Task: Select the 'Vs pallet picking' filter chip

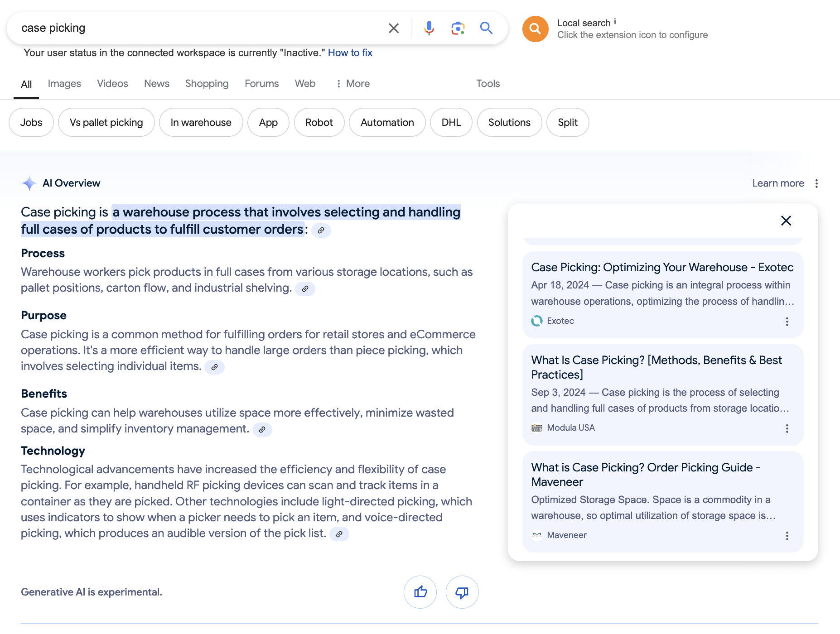Action: (x=106, y=122)
